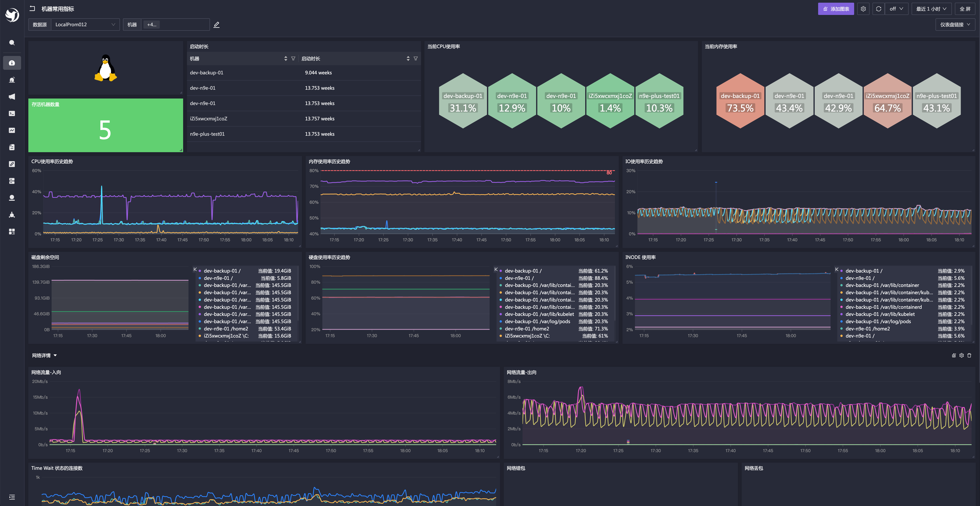Image resolution: width=980 pixels, height=506 pixels.
Task: Click the refresh circular arrows icon
Action: pyautogui.click(x=878, y=9)
